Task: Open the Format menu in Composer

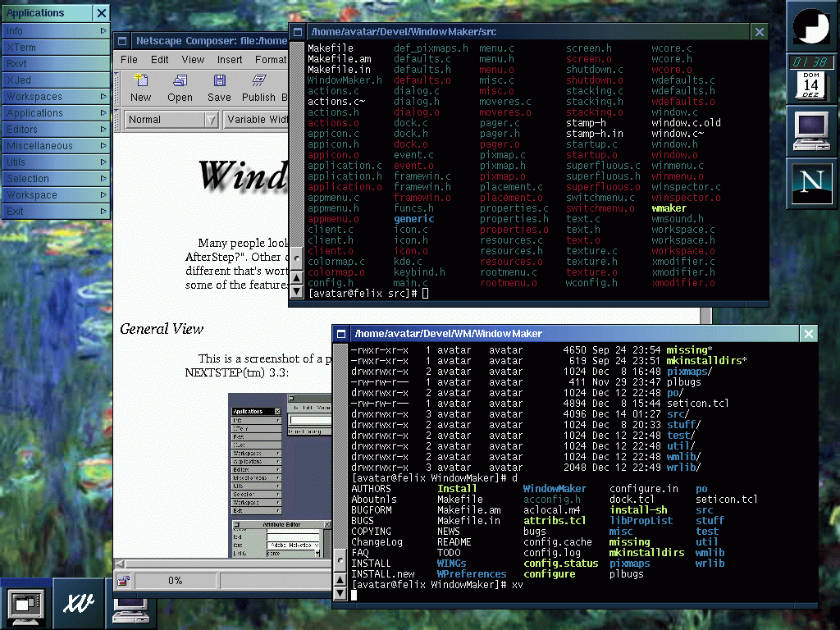Action: pyautogui.click(x=271, y=59)
